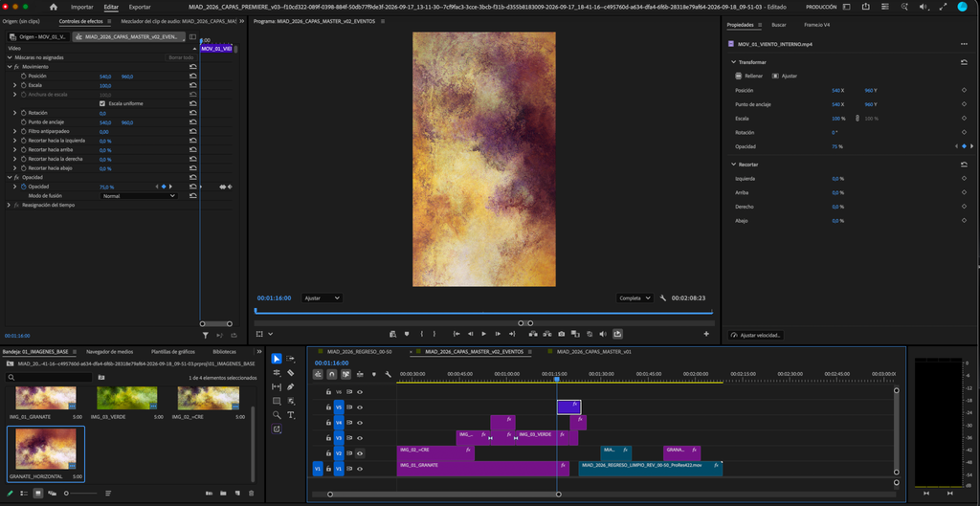The image size is (980, 506).
Task: Toggle Rotación keyframe diamond in Propiedades
Action: (964, 132)
